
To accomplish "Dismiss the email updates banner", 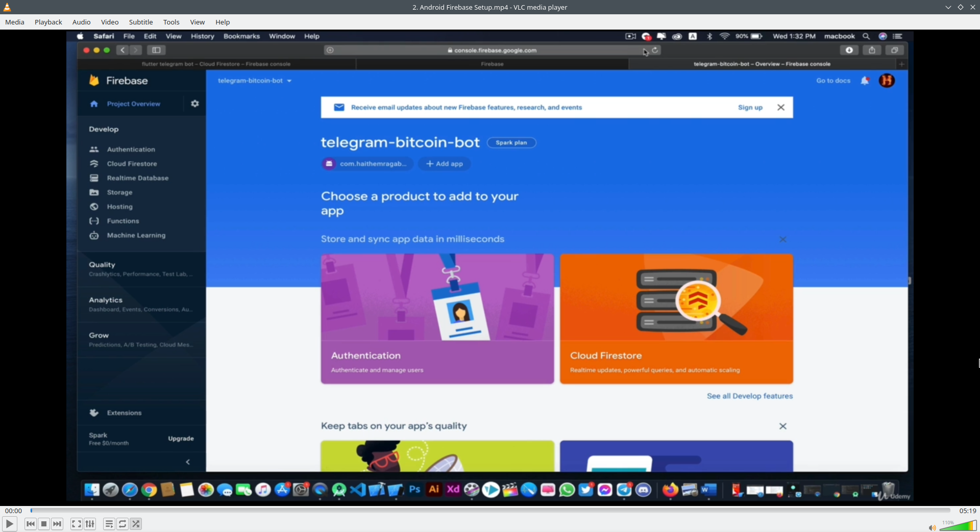I will (x=781, y=108).
